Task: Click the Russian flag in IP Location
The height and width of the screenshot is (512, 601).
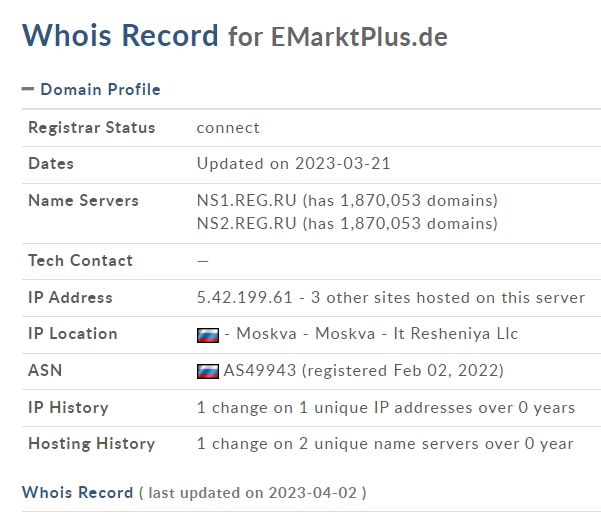Action: click(208, 335)
